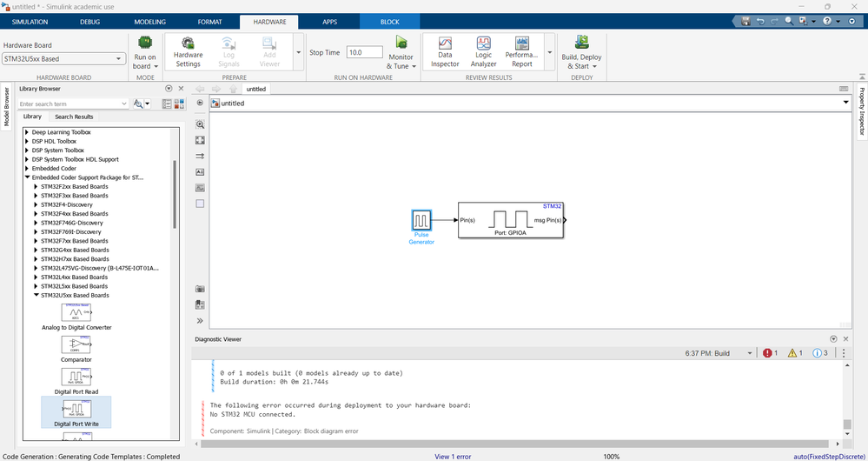Open the Hardware Board dropdown
The image size is (868, 461).
64,59
